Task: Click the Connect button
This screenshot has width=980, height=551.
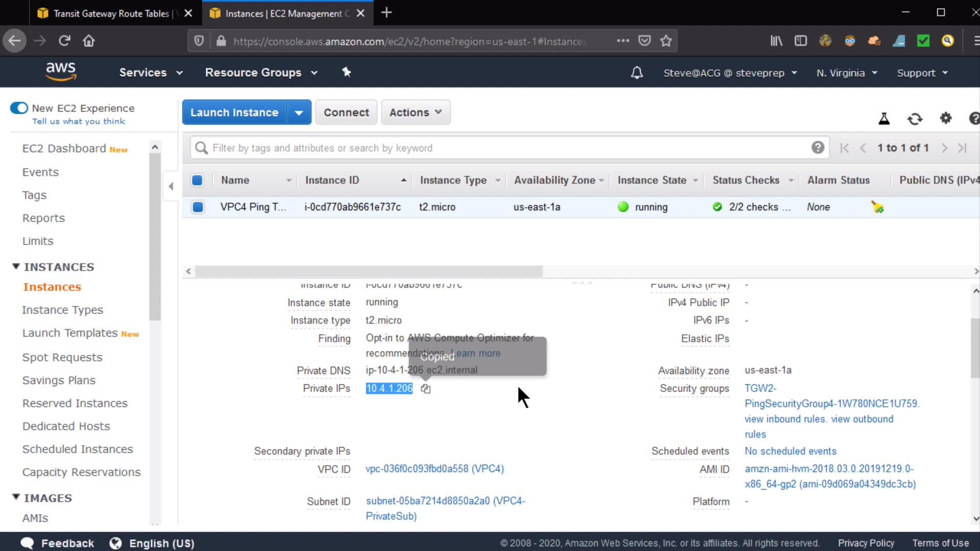Action: [x=346, y=112]
